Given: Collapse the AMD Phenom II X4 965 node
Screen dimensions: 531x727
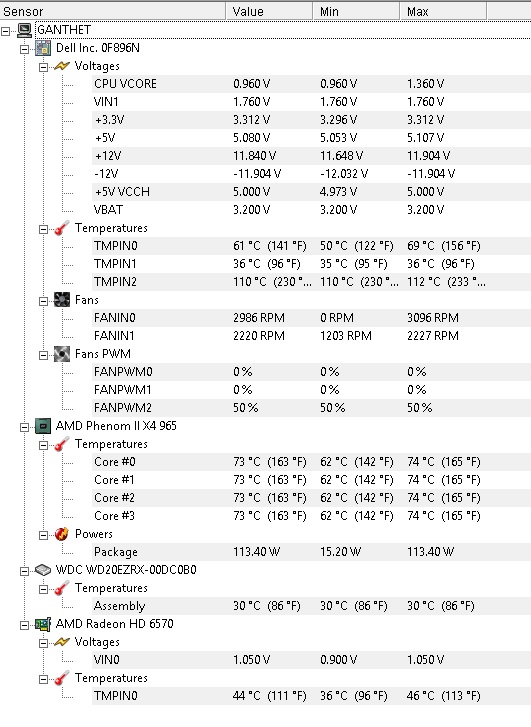Looking at the screenshot, I should 24,427.
